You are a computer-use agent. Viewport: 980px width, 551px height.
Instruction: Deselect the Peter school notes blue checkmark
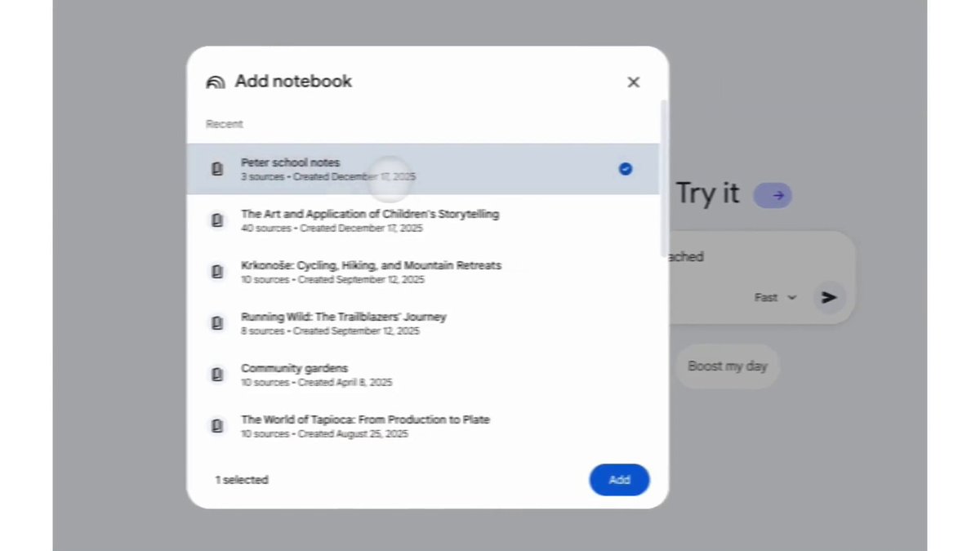coord(626,168)
